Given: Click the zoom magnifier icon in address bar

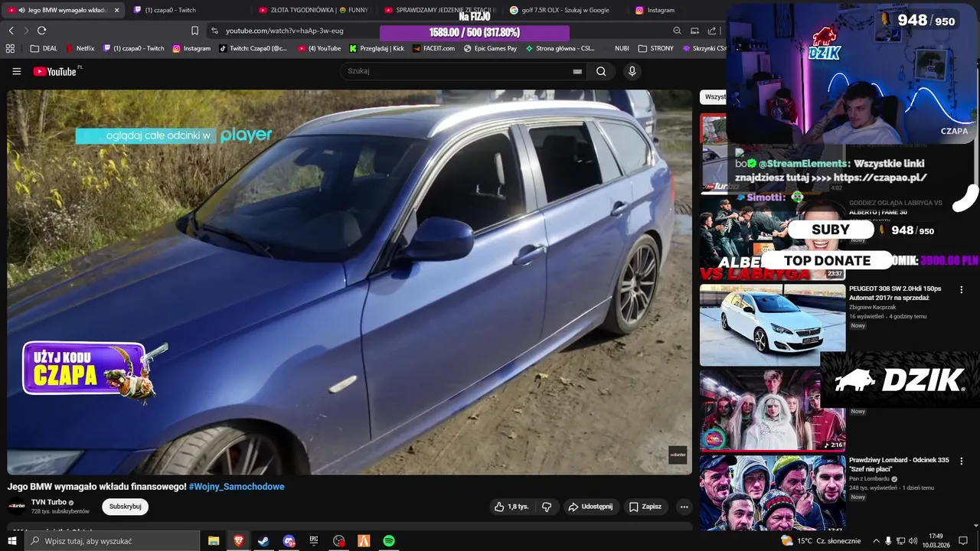Looking at the screenshot, I should click(x=677, y=31).
